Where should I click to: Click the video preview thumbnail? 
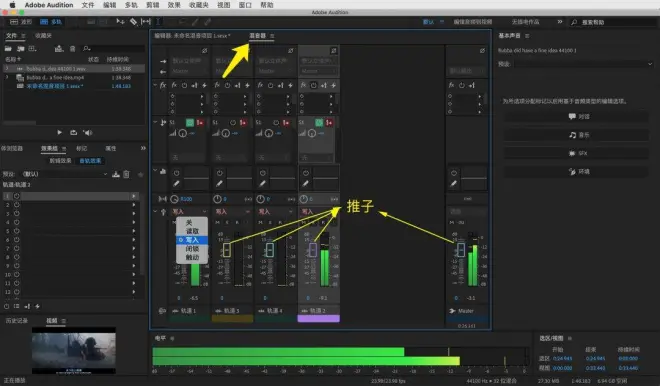coord(74,351)
